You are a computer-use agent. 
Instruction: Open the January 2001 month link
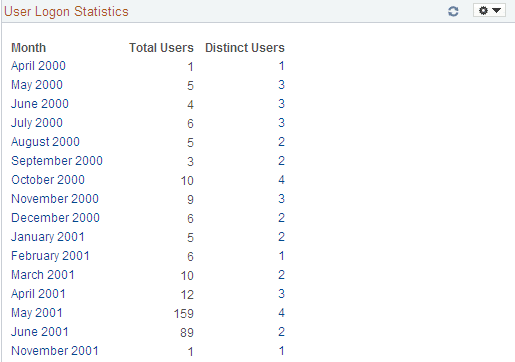(x=48, y=237)
